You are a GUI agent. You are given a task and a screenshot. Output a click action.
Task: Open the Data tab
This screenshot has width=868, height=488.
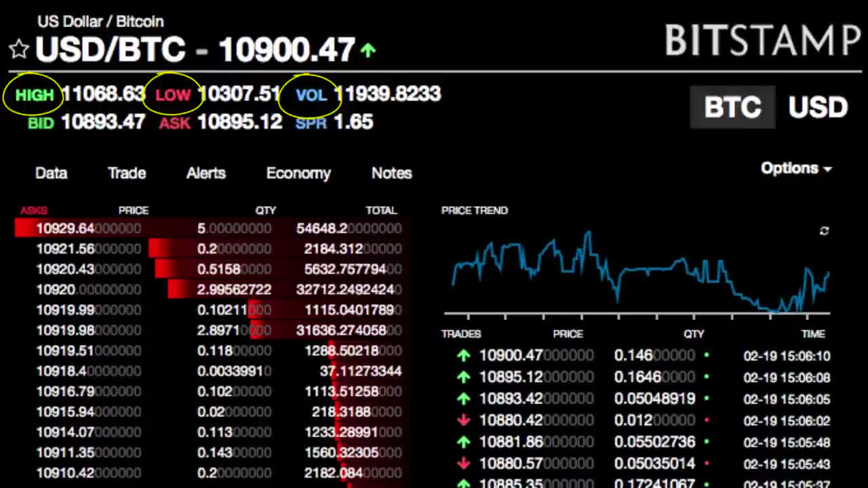(52, 173)
